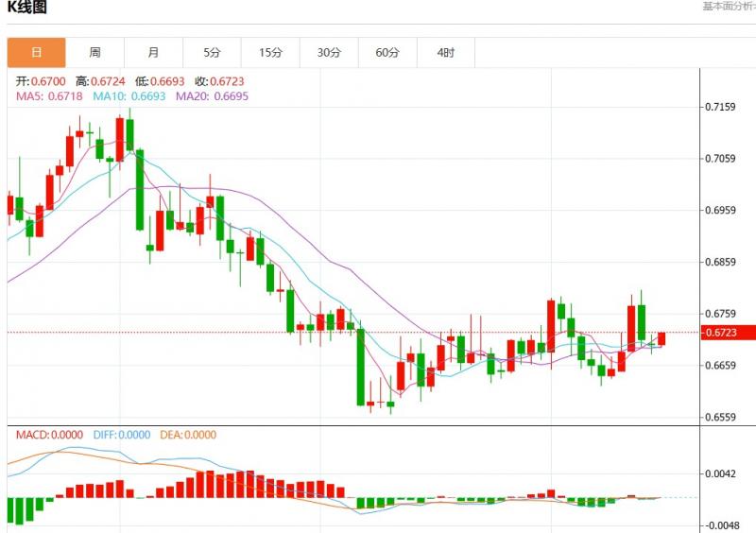Image resolution: width=756 pixels, height=533 pixels.
Task: Click the 0.6559 price axis label
Action: (x=720, y=417)
